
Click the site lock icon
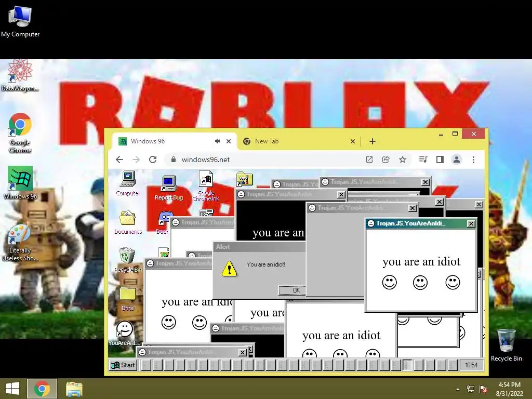[174, 159]
